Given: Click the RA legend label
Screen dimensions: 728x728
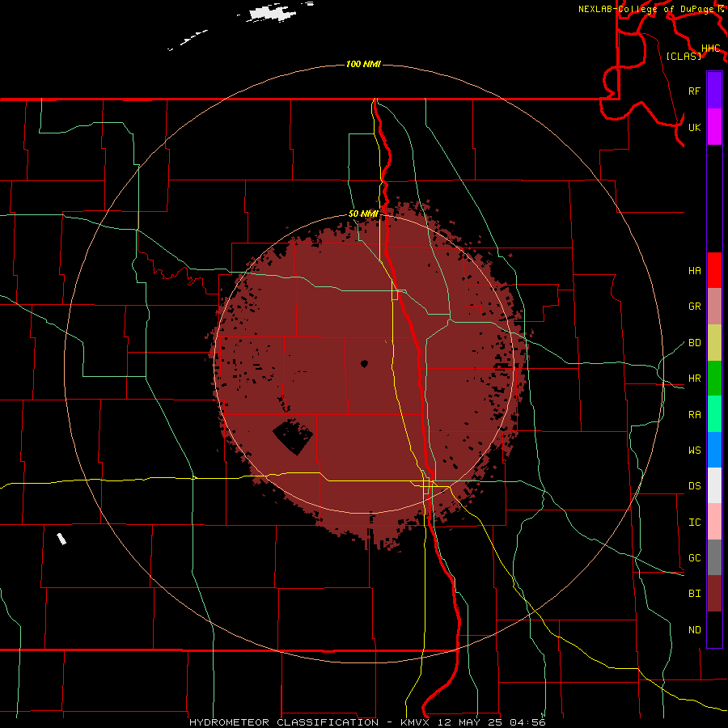Looking at the screenshot, I should point(694,414).
